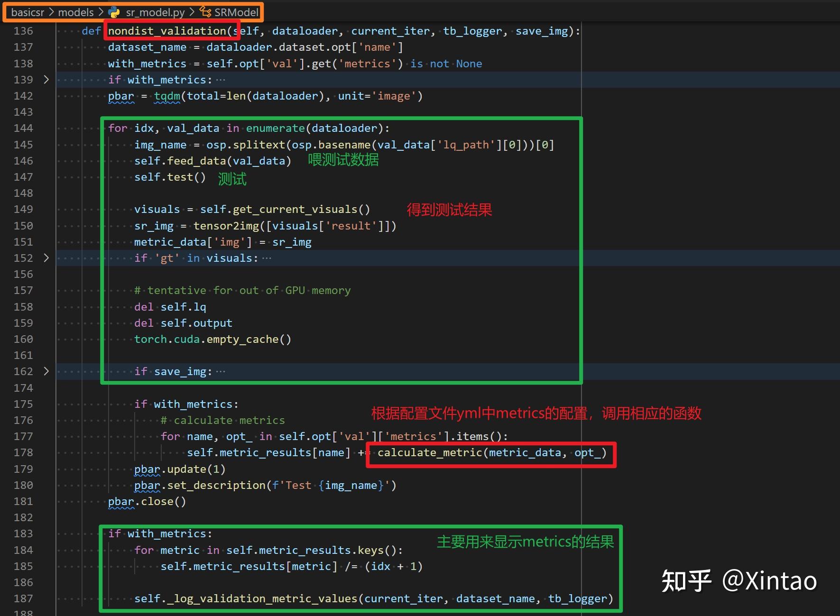Image resolution: width=840 pixels, height=616 pixels.
Task: Click self.feed_data(val_data) on line 146
Action: 212,161
